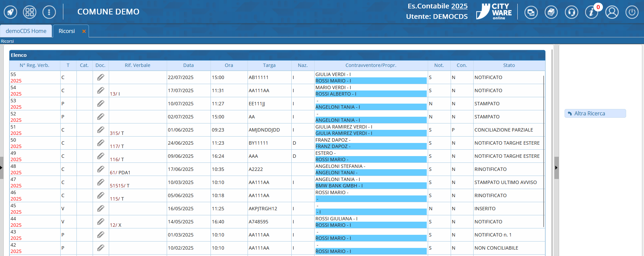This screenshot has width=644, height=256.
Task: Close the Ricorsi tab
Action: (84, 31)
